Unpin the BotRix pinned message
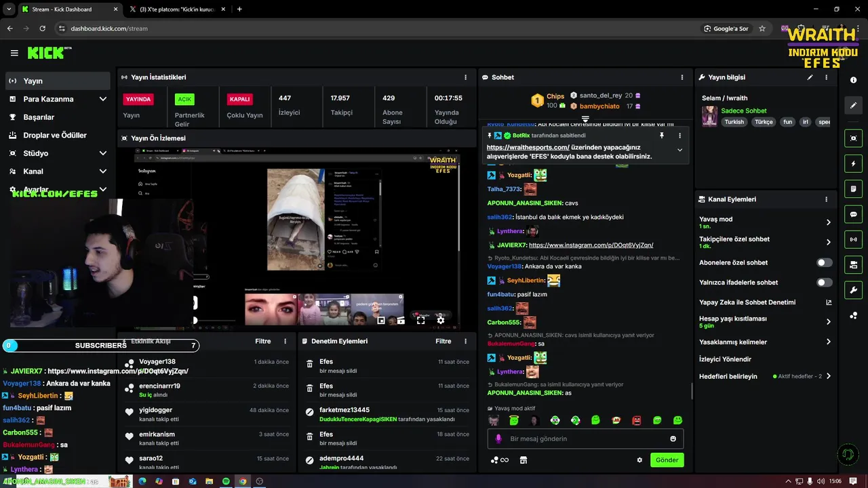This screenshot has height=488, width=868. point(661,136)
